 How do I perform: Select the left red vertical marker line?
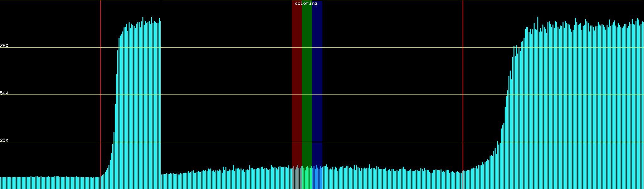click(101, 94)
